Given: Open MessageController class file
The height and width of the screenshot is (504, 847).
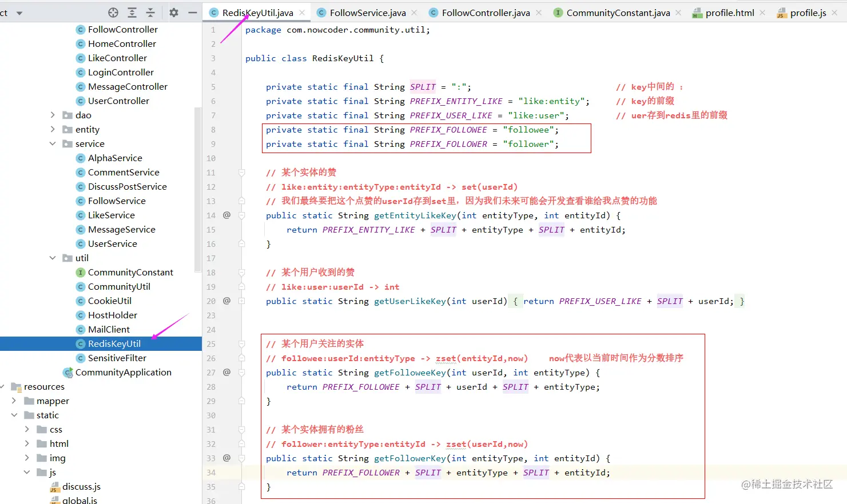Looking at the screenshot, I should 128,86.
